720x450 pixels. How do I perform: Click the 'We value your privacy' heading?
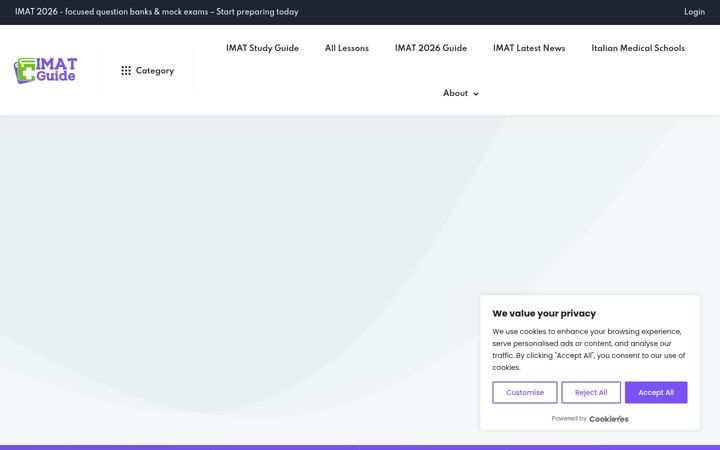click(544, 314)
